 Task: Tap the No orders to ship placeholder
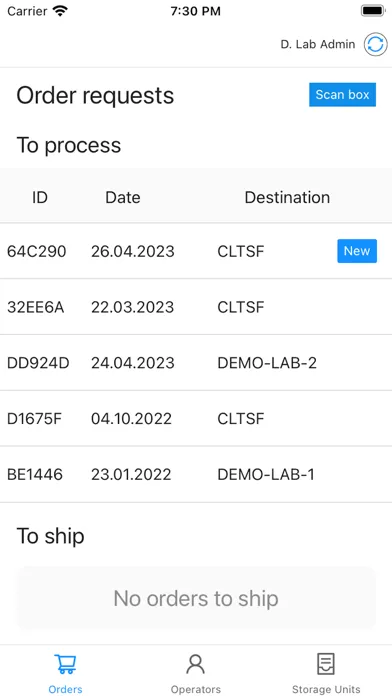[196, 598]
